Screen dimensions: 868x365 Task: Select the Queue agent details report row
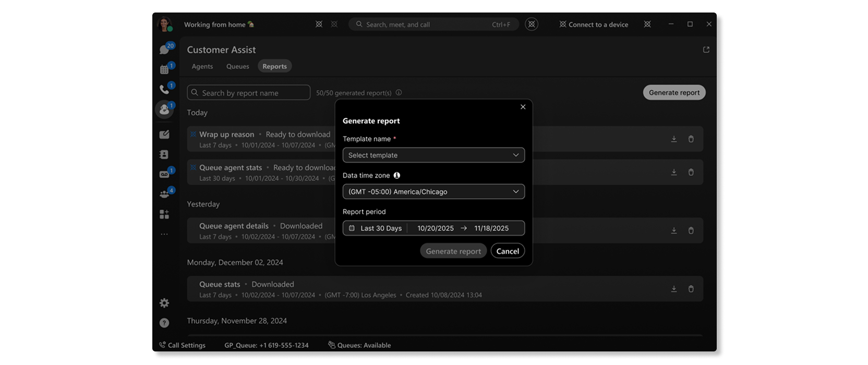pos(445,230)
